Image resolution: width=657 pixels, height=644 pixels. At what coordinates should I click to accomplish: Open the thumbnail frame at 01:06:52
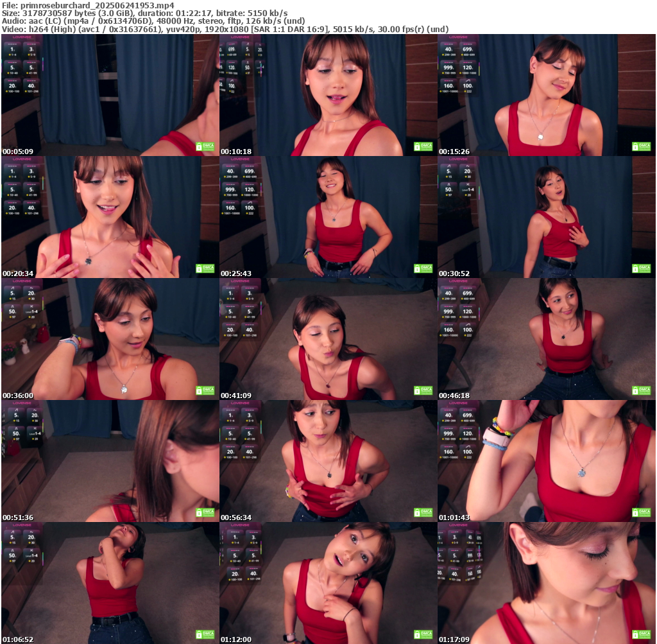[110, 583]
